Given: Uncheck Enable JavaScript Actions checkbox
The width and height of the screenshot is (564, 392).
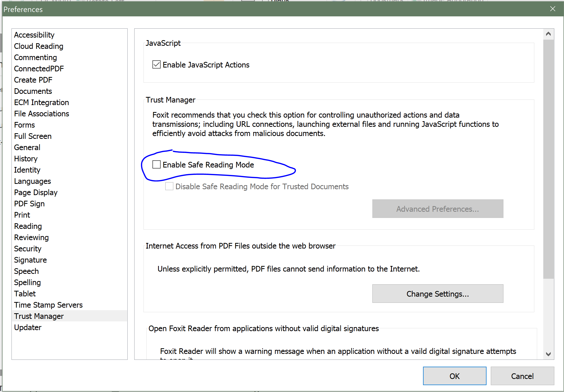Looking at the screenshot, I should pyautogui.click(x=156, y=65).
